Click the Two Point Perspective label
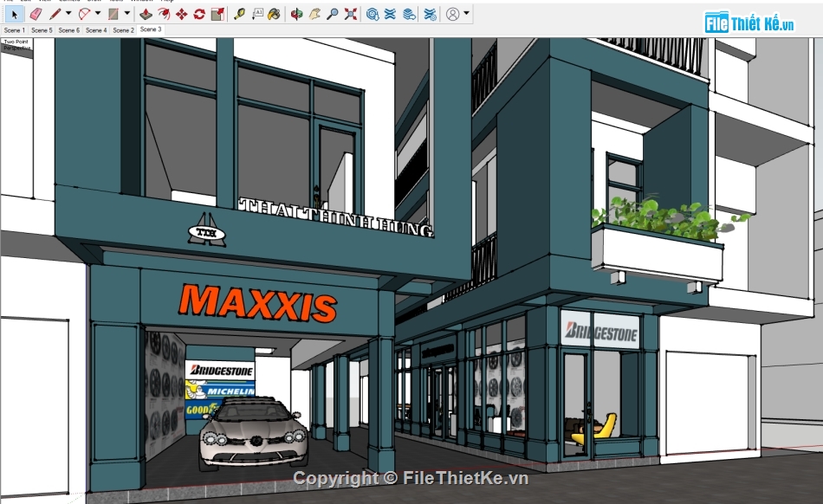This screenshot has height=504, width=823. coord(16,44)
